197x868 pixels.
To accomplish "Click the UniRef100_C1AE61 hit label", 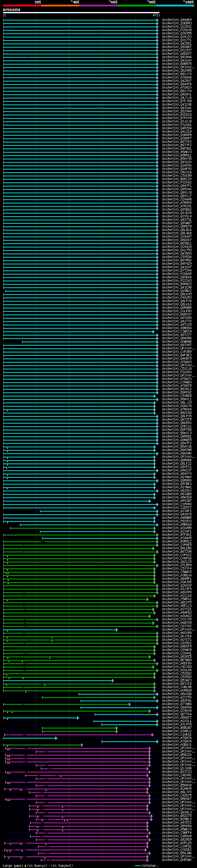I will pos(177,734).
